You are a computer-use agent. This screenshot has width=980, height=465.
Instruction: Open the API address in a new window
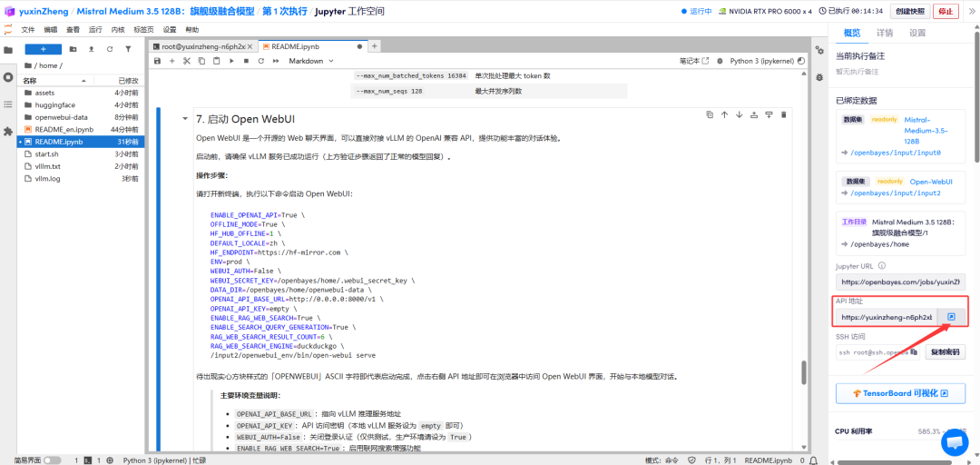(x=951, y=317)
